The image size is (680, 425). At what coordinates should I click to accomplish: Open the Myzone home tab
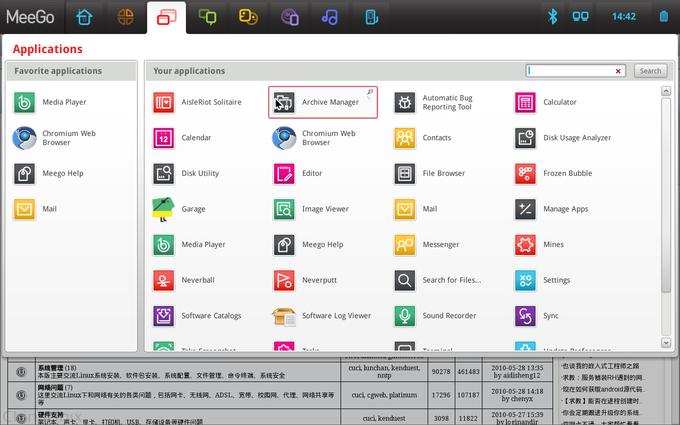85,17
